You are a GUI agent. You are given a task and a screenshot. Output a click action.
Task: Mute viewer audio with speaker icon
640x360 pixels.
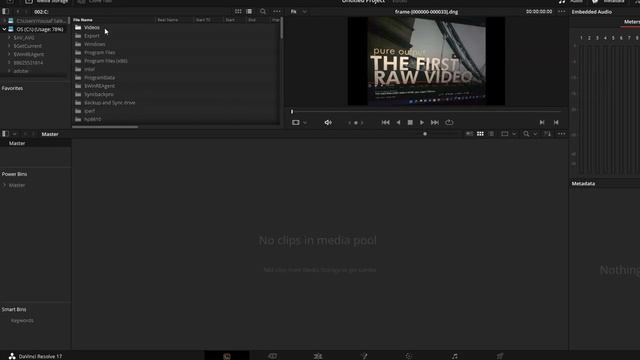click(328, 122)
